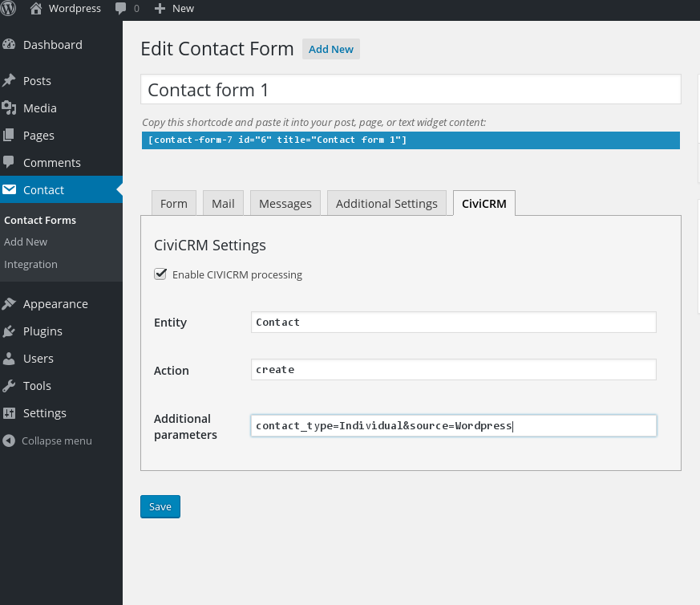Screen dimensions: 700x605
Task: Switch to the Mail tab
Action: 223,203
